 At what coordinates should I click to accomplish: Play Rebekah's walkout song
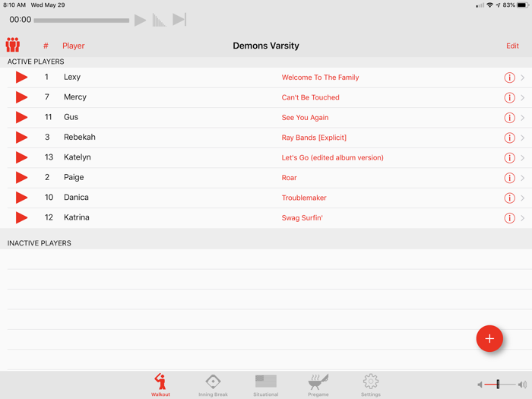pos(21,138)
